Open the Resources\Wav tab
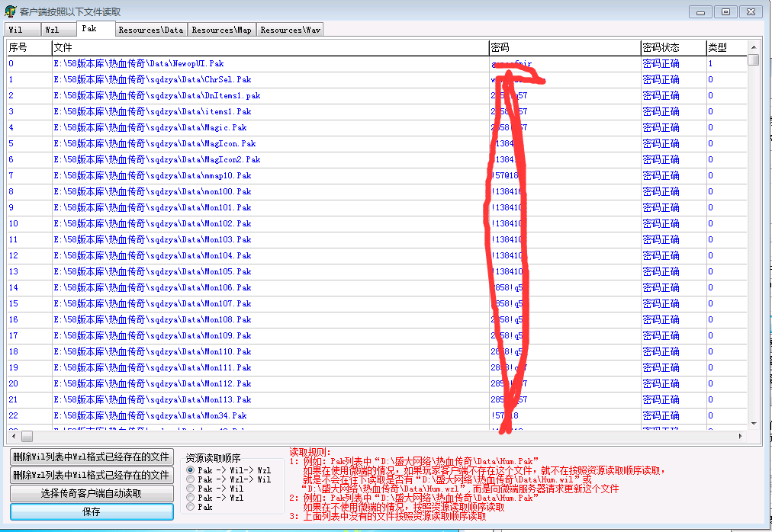The width and height of the screenshot is (772, 532). click(x=290, y=30)
